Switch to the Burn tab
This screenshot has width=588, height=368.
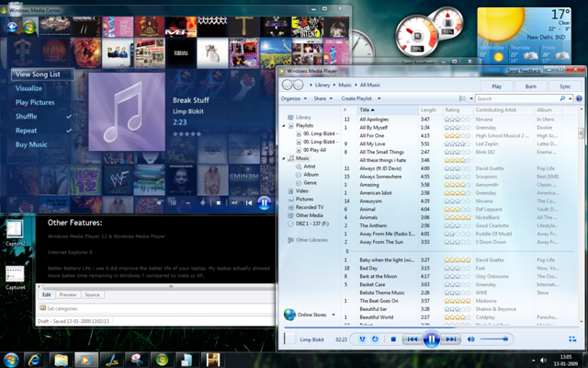pyautogui.click(x=530, y=86)
